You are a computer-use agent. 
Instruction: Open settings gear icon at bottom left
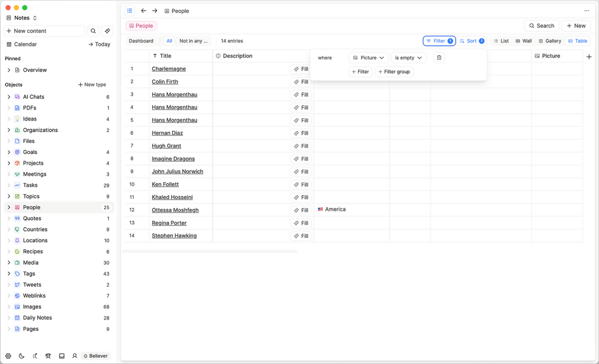coord(8,356)
